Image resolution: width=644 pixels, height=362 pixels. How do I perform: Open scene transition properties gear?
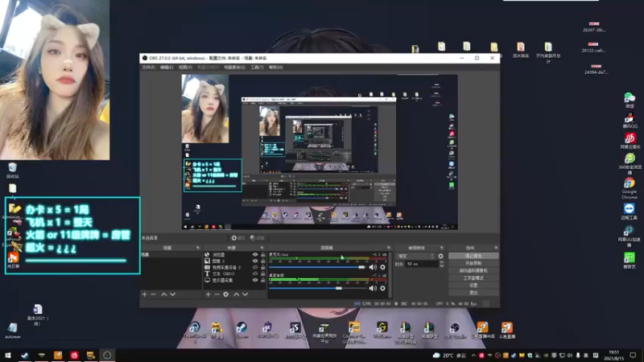(440, 256)
